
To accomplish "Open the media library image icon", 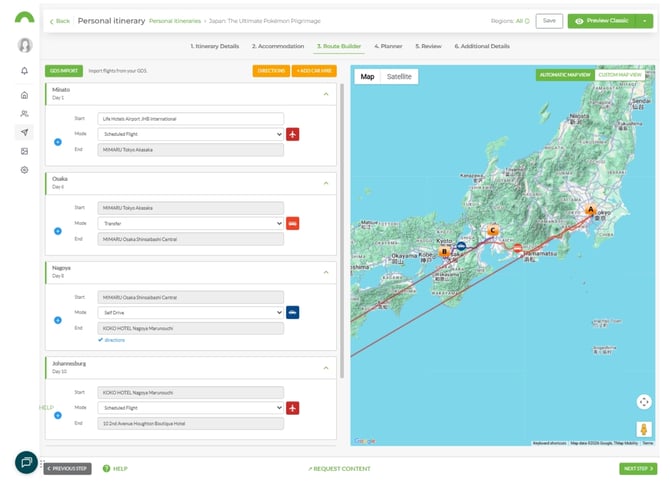I will (24, 151).
